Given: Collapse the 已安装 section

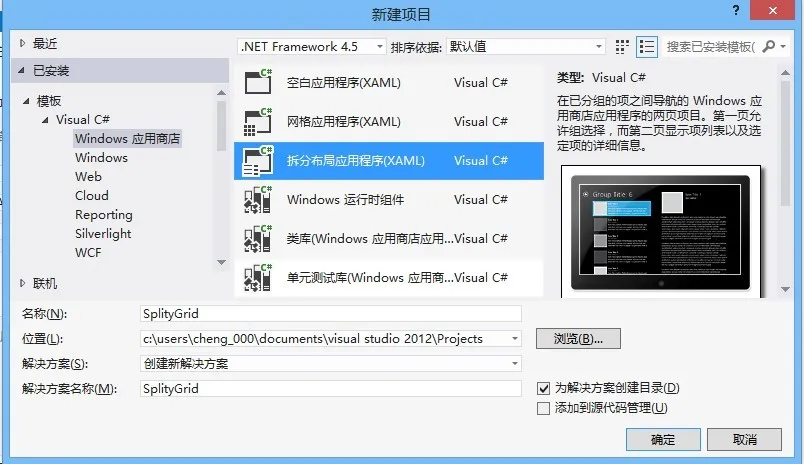Looking at the screenshot, I should (x=22, y=70).
